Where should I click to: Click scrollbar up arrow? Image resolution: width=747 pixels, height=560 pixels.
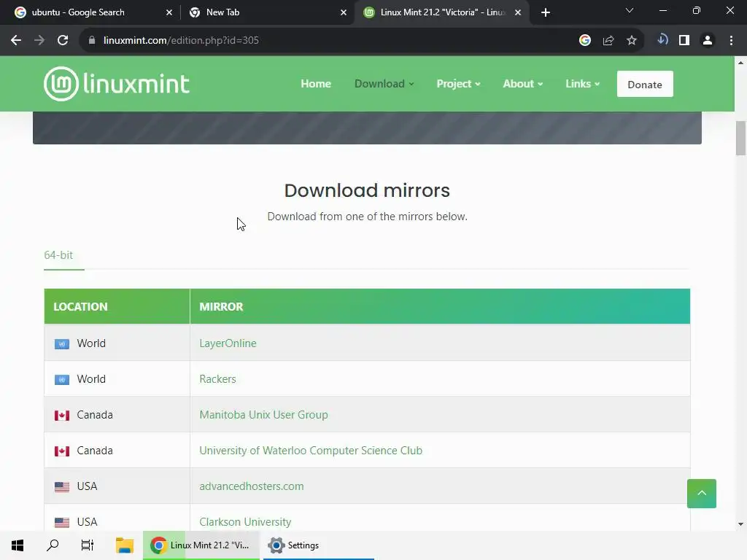(740, 63)
